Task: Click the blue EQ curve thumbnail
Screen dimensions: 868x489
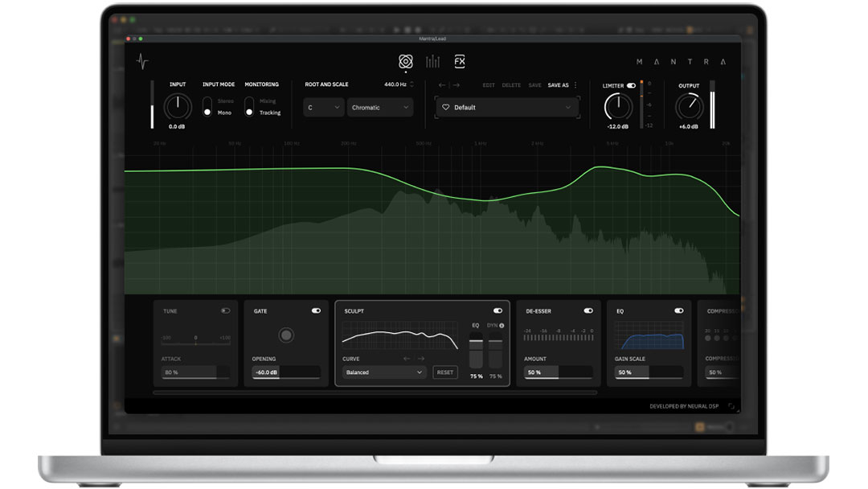Action: point(649,335)
